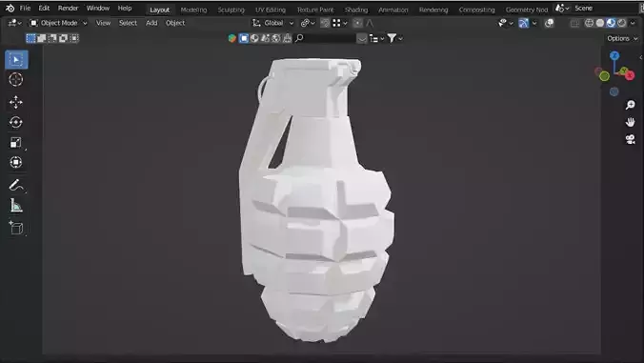Click blue Z axis on navigation gizmo
Image resolution: width=644 pixels, height=363 pixels.
click(614, 56)
